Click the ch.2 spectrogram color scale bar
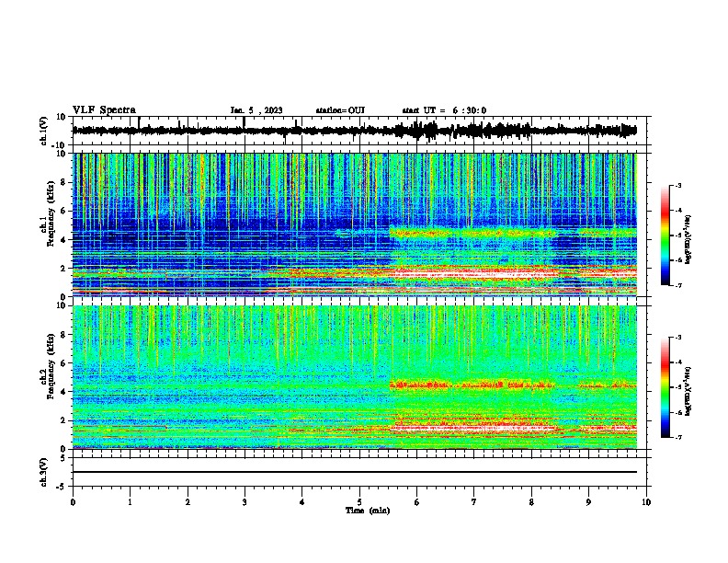 [665, 387]
